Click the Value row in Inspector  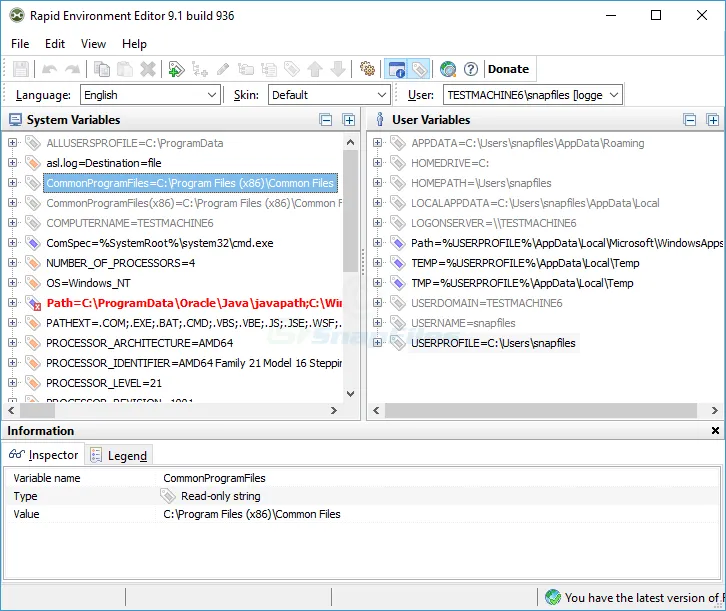click(x=362, y=514)
